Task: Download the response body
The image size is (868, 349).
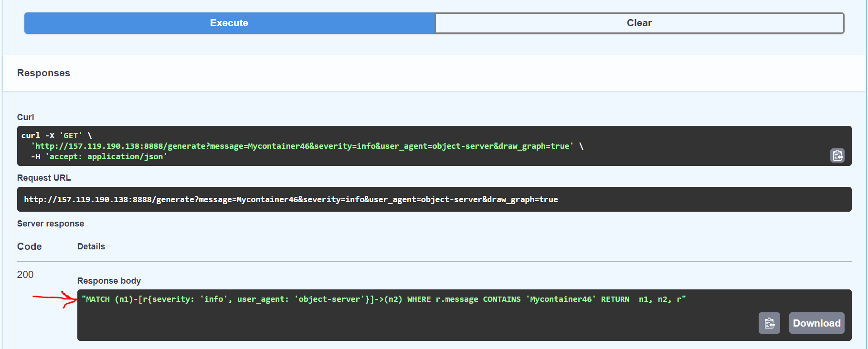Action: click(816, 323)
